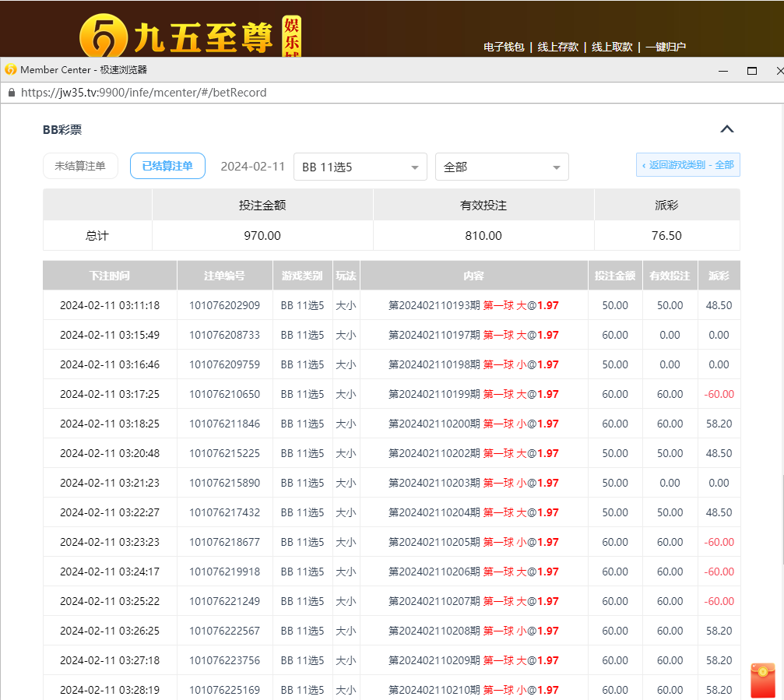Click the 一键归户 link
The width and height of the screenshot is (784, 700).
point(665,47)
